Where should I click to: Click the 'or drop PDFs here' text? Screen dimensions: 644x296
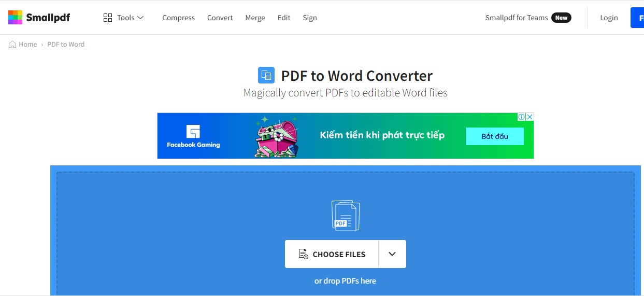click(x=345, y=281)
